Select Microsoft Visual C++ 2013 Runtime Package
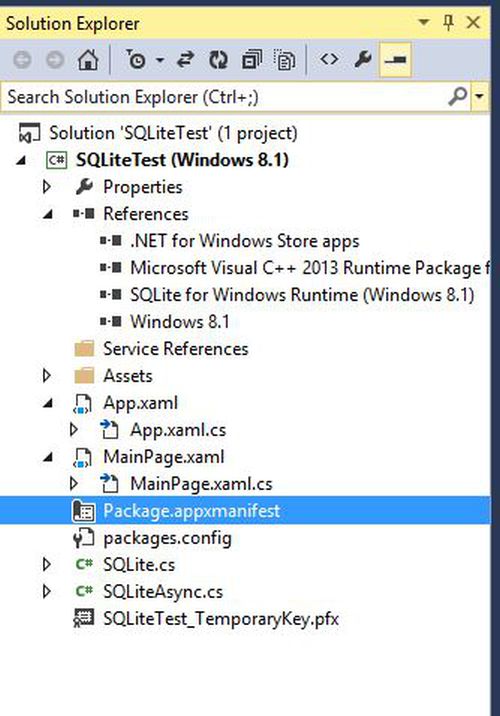This screenshot has height=716, width=500. point(310,268)
